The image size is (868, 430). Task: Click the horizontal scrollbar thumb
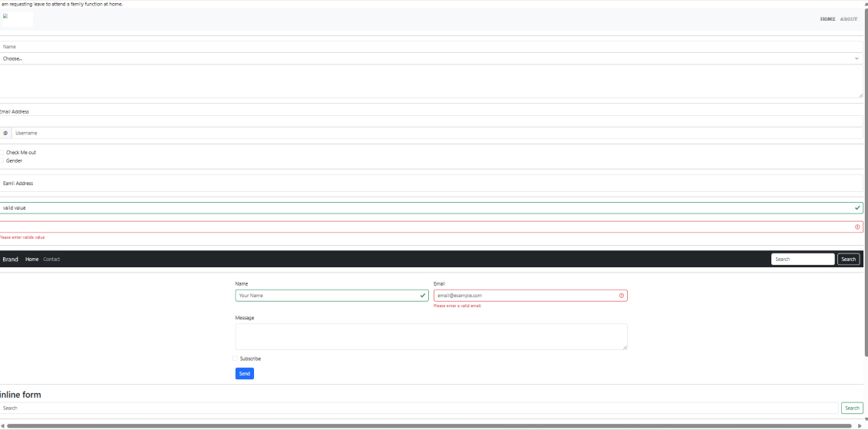click(x=429, y=426)
